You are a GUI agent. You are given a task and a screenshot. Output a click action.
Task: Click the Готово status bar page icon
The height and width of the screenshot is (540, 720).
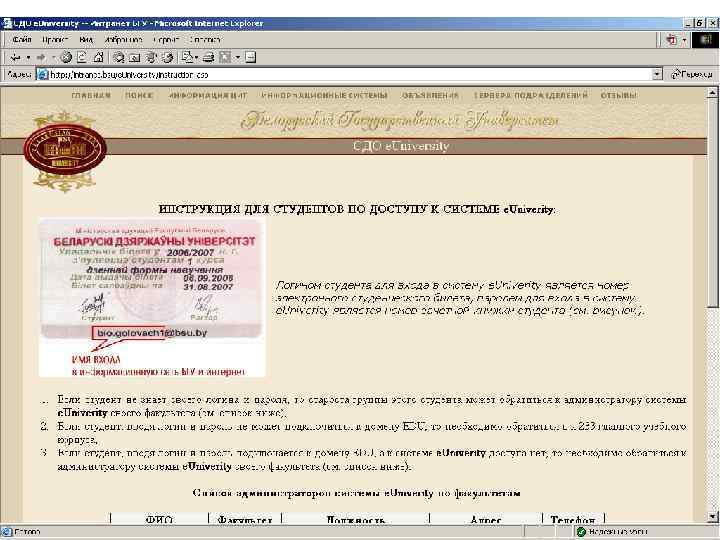6,532
